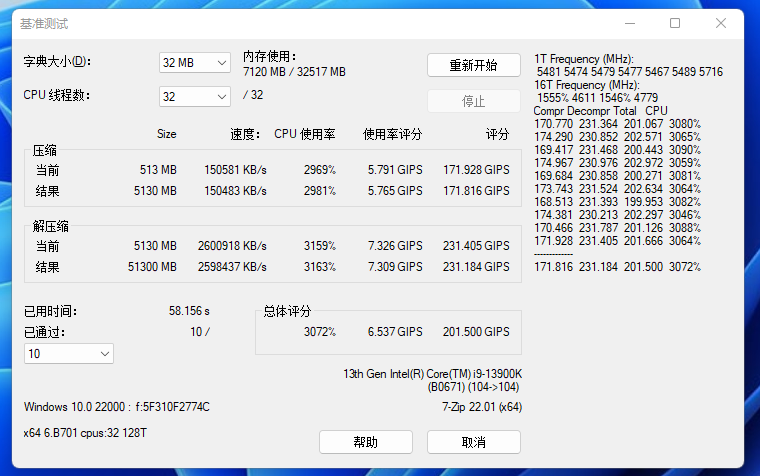The image size is (760, 476).
Task: Click the 总体评分 group label
Action: [x=288, y=311]
